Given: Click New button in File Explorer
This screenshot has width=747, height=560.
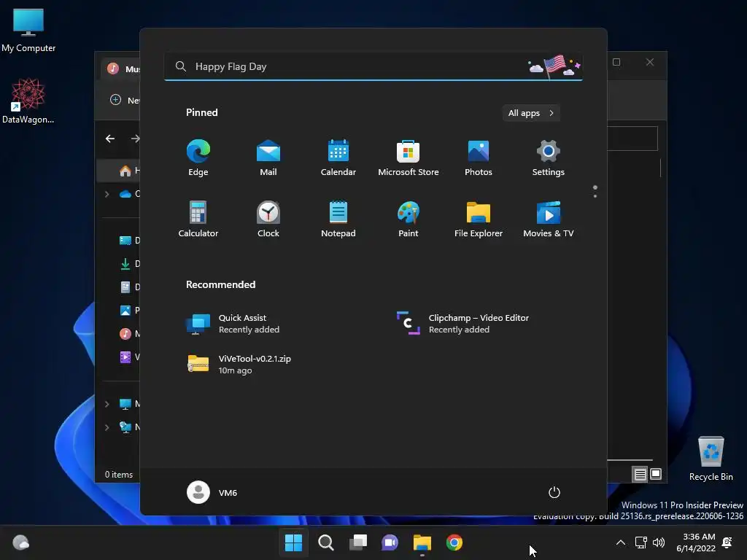Looking at the screenshot, I should [124, 100].
